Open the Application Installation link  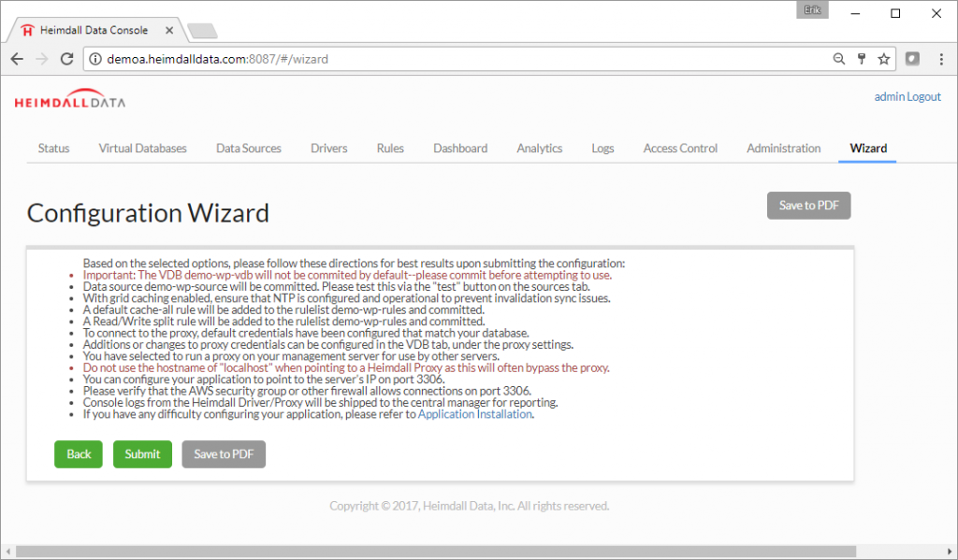(474, 414)
